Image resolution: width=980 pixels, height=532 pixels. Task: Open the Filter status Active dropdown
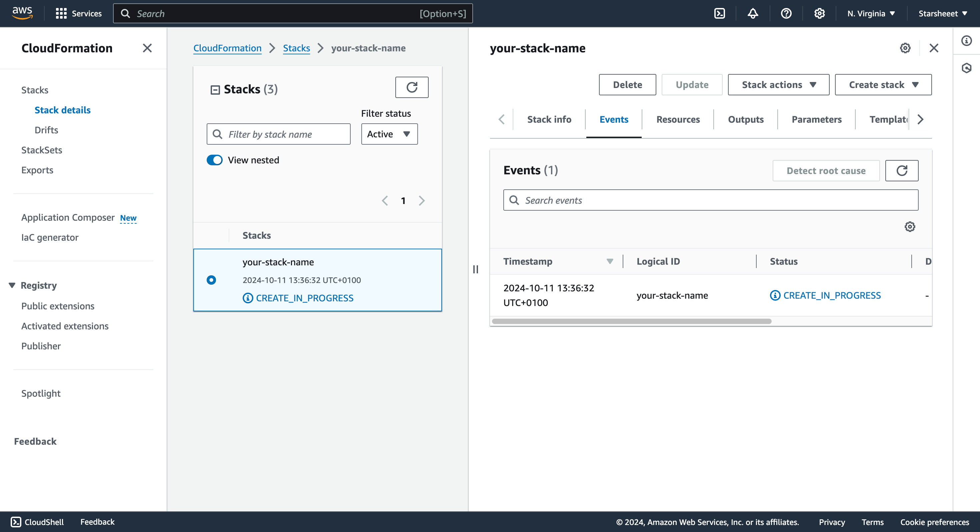tap(389, 134)
